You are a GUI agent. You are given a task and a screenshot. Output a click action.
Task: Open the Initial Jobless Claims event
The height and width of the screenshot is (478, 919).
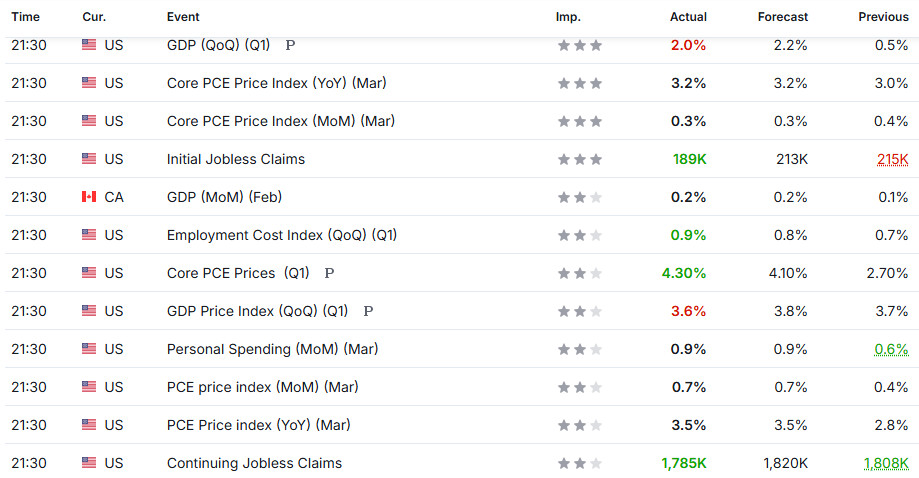pyautogui.click(x=236, y=159)
